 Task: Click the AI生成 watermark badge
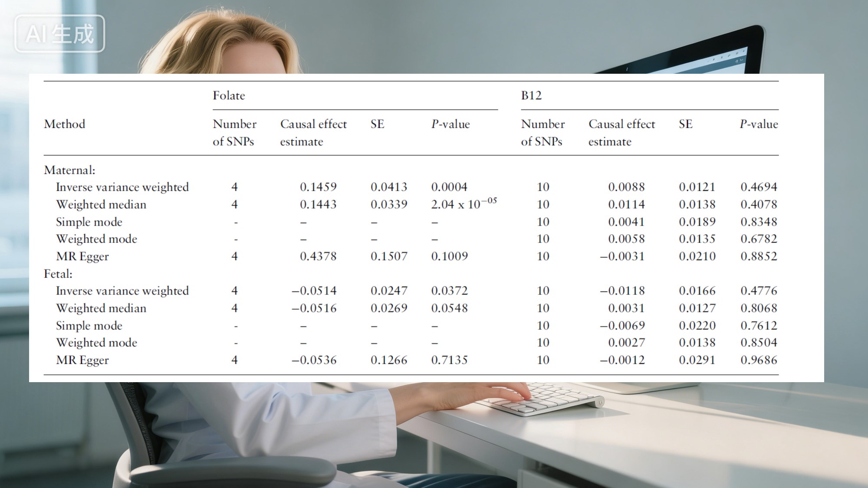[59, 34]
